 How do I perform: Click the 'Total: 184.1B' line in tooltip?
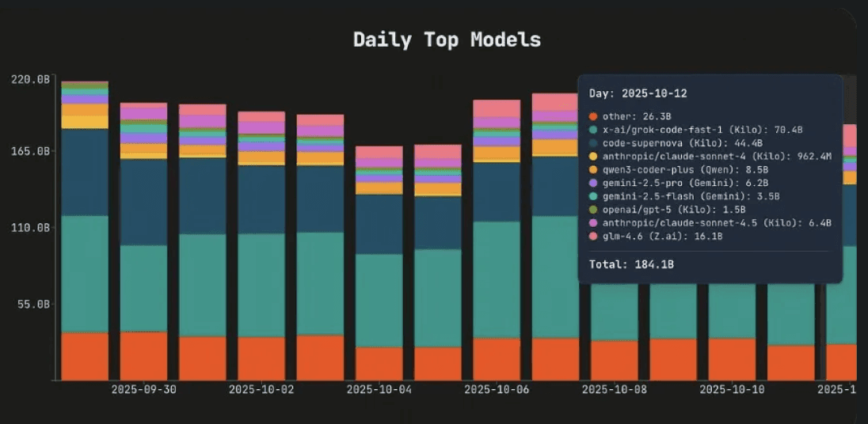click(631, 264)
